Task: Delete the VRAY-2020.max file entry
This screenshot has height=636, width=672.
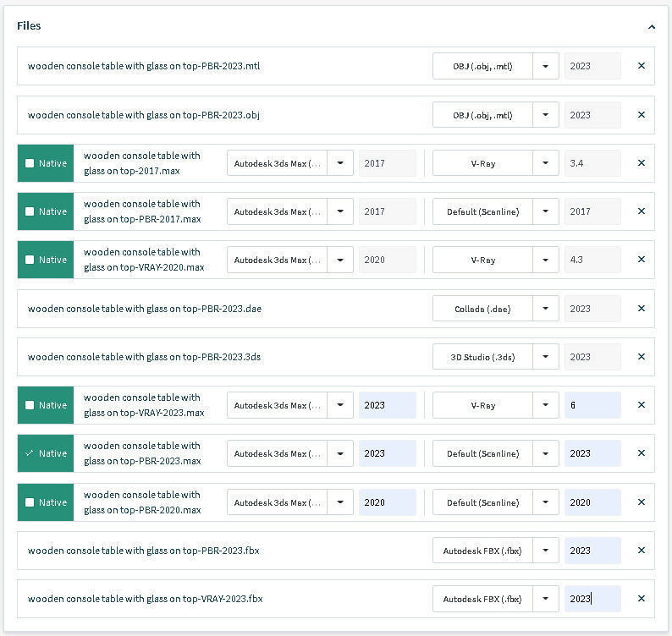Action: point(641,260)
